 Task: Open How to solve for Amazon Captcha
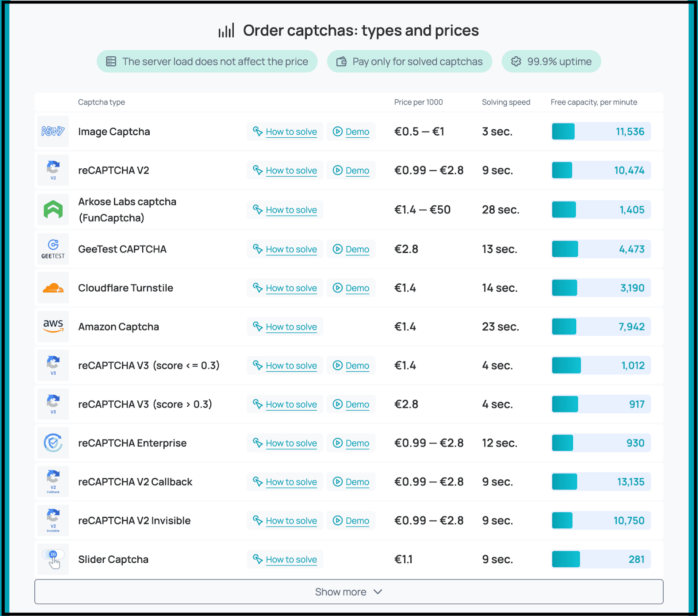284,326
